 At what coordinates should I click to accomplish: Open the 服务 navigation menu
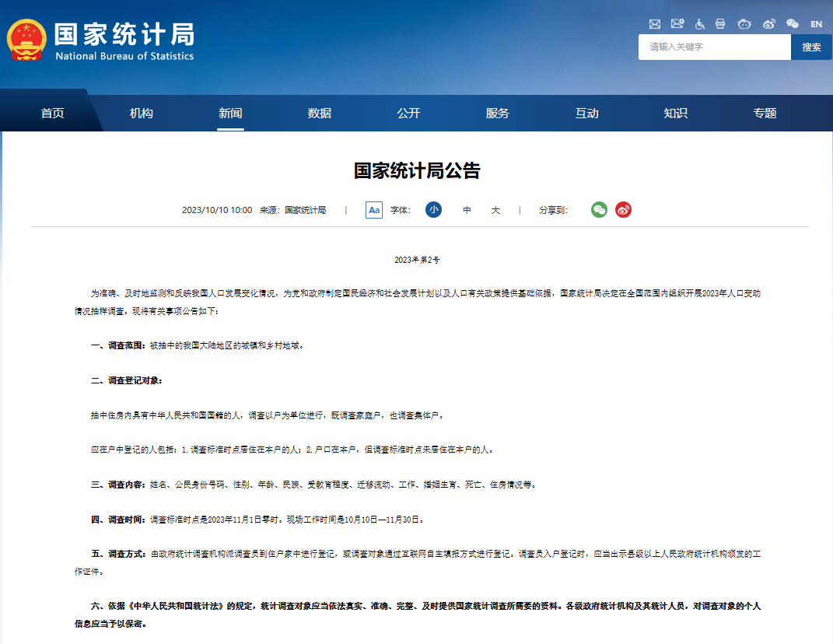tap(498, 114)
